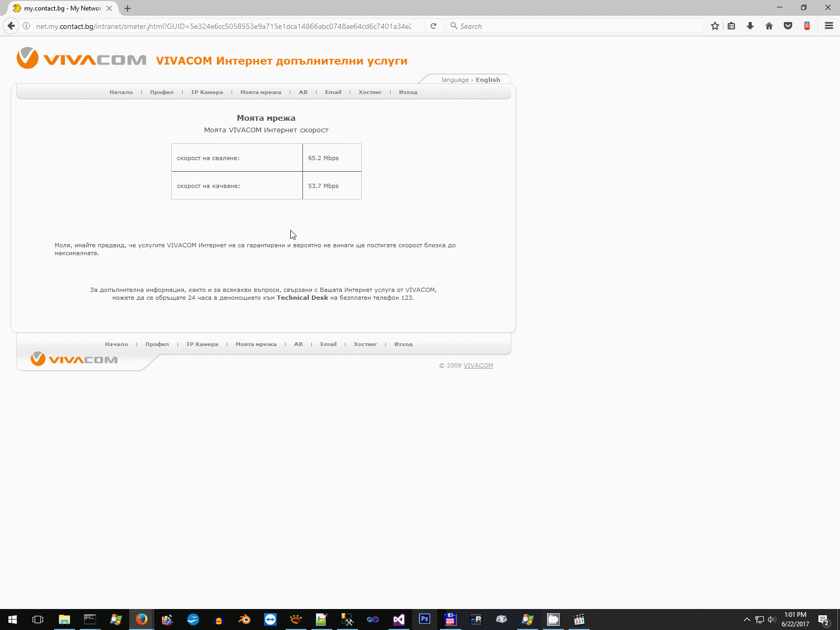The width and height of the screenshot is (840, 630).
Task: Click Начало in the bottom navigation
Action: (x=117, y=344)
